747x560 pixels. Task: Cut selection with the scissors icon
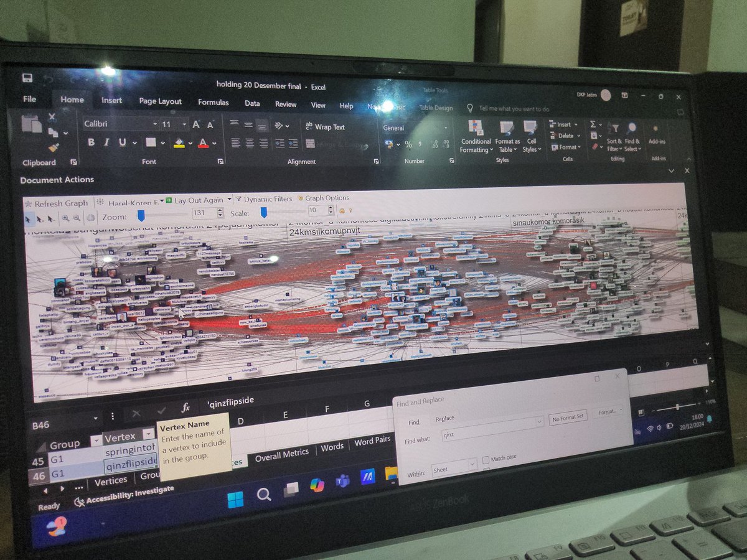click(52, 116)
